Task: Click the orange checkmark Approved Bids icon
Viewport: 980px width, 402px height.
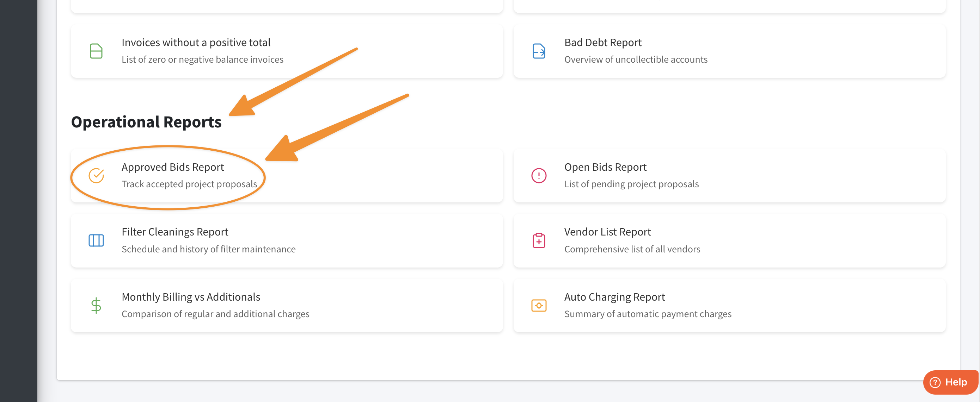Action: 96,176
